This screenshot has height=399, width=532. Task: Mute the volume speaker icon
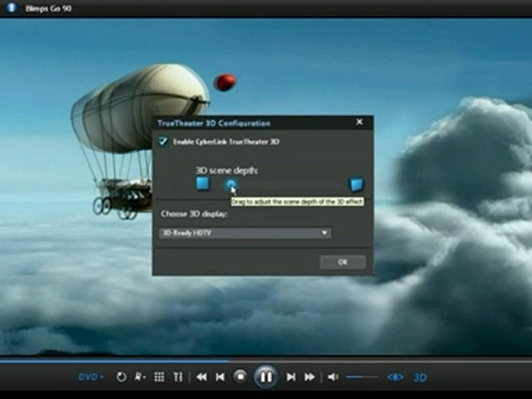click(333, 377)
